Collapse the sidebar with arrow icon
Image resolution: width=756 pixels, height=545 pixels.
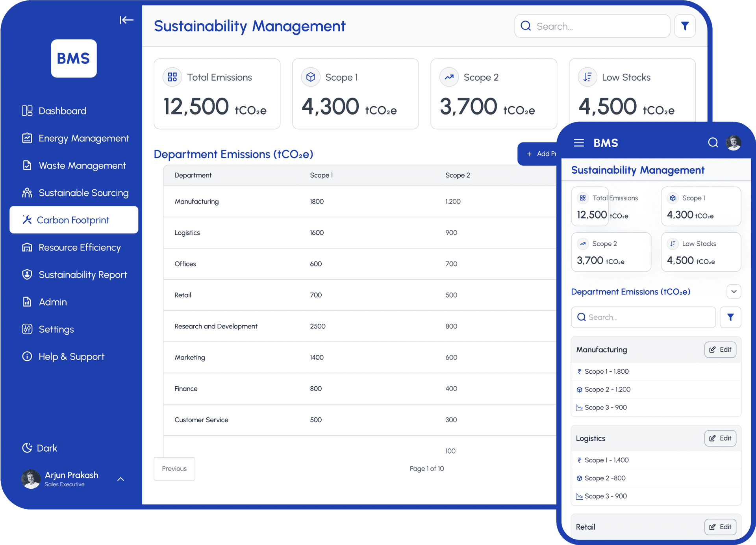(x=126, y=20)
